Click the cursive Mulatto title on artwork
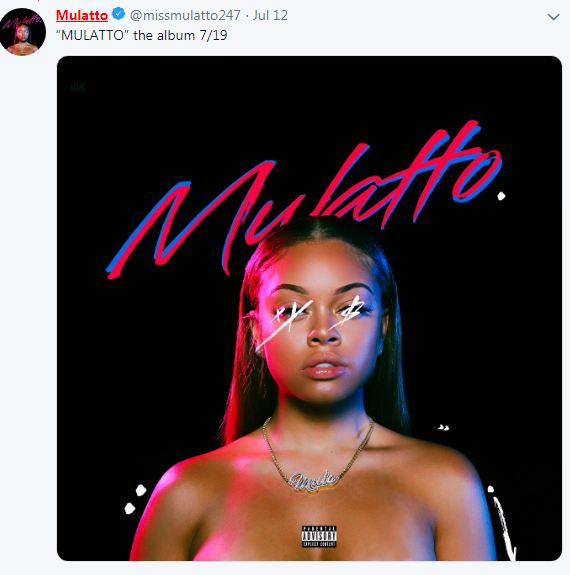Image resolution: width=570 pixels, height=575 pixels. tap(304, 198)
